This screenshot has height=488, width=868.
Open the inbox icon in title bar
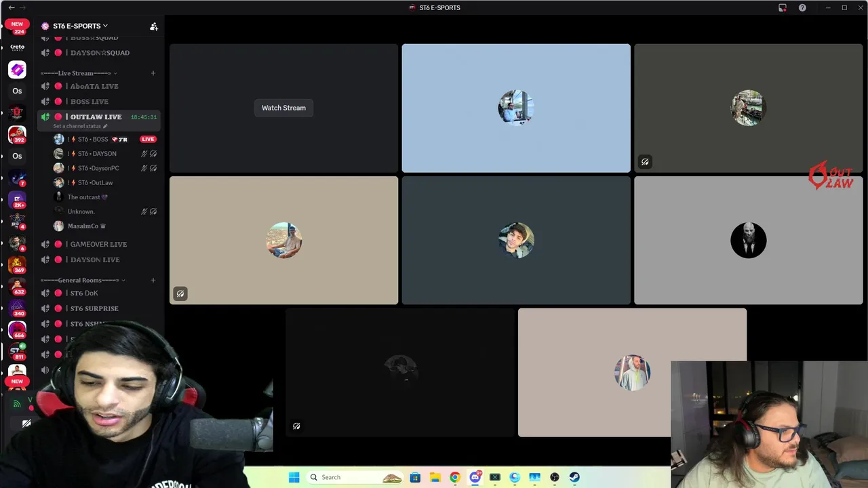point(783,7)
